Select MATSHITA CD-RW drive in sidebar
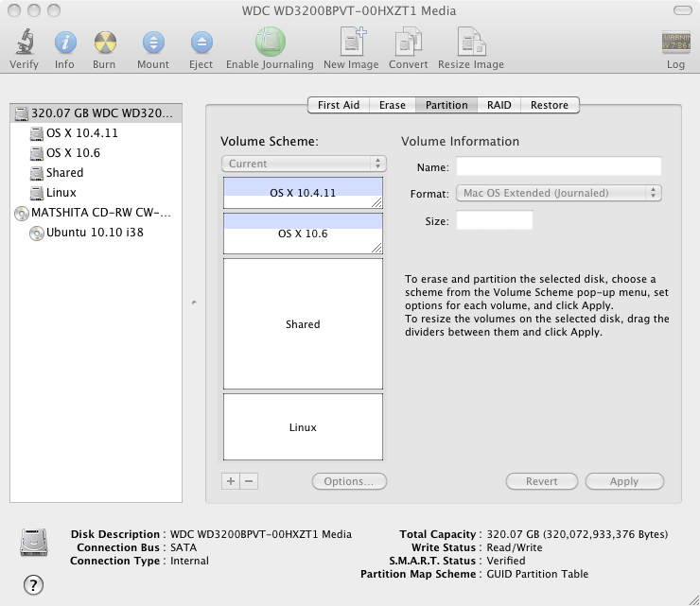 pos(96,213)
